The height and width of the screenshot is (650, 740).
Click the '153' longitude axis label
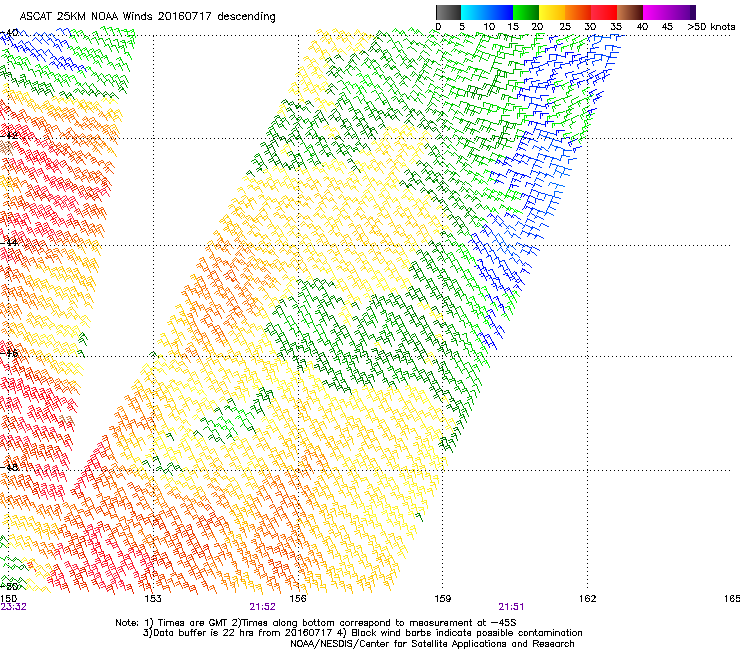click(x=153, y=599)
